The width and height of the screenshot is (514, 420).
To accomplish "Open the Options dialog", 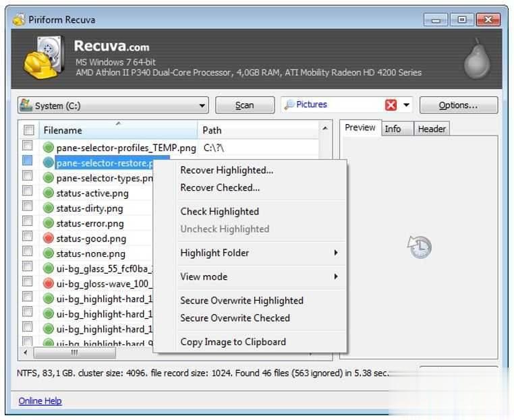I will pyautogui.click(x=459, y=105).
